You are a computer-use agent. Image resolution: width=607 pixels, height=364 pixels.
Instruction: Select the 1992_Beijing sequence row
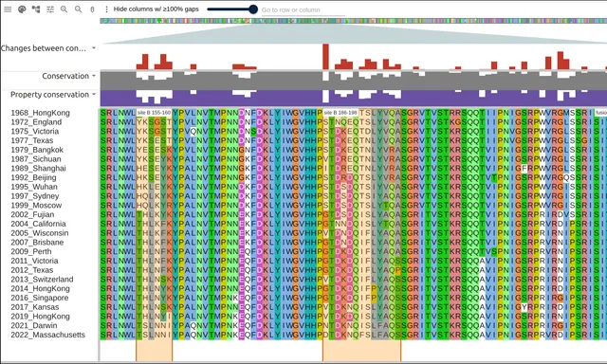pos(33,177)
